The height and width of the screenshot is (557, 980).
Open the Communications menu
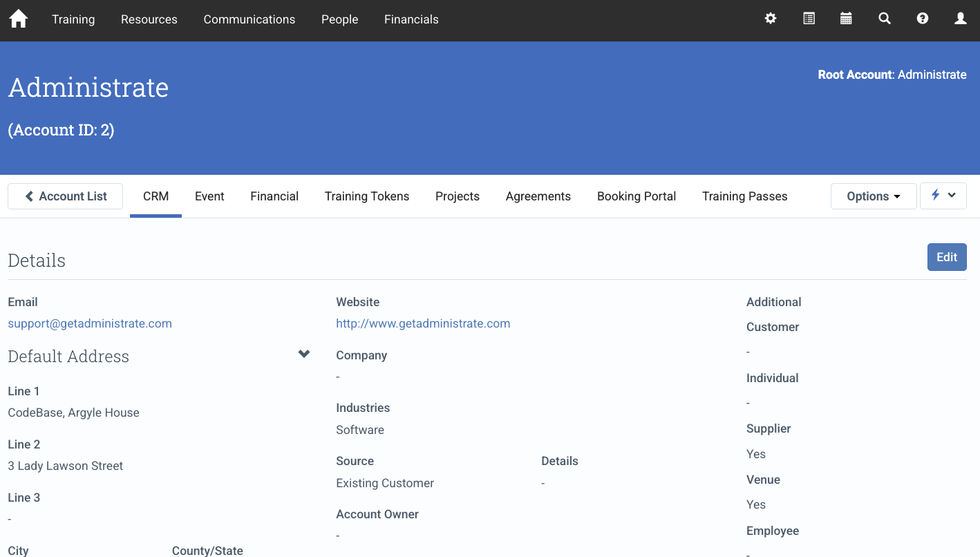coord(249,19)
